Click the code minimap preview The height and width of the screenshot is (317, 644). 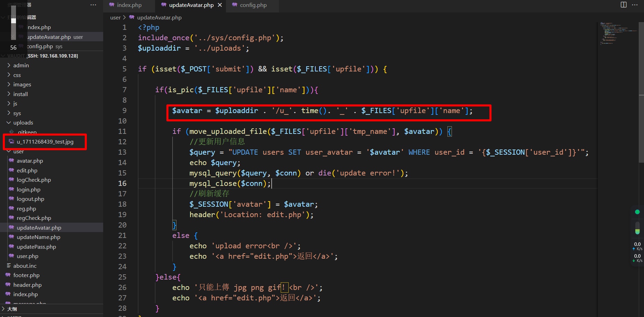point(618,34)
